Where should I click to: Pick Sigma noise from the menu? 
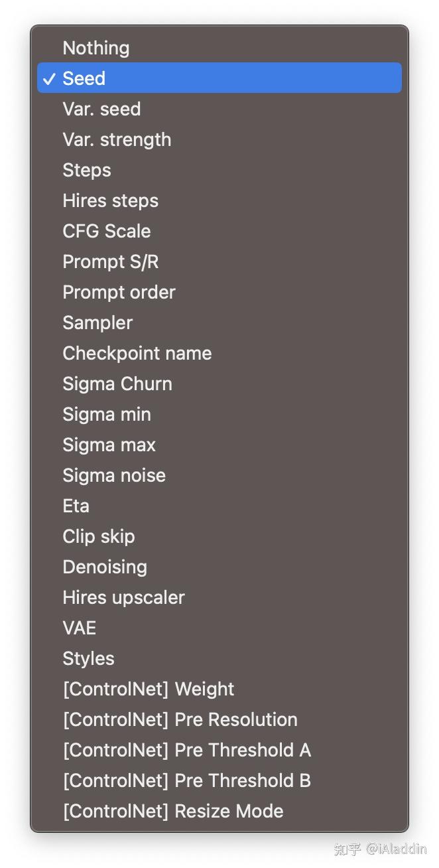pyautogui.click(x=114, y=475)
